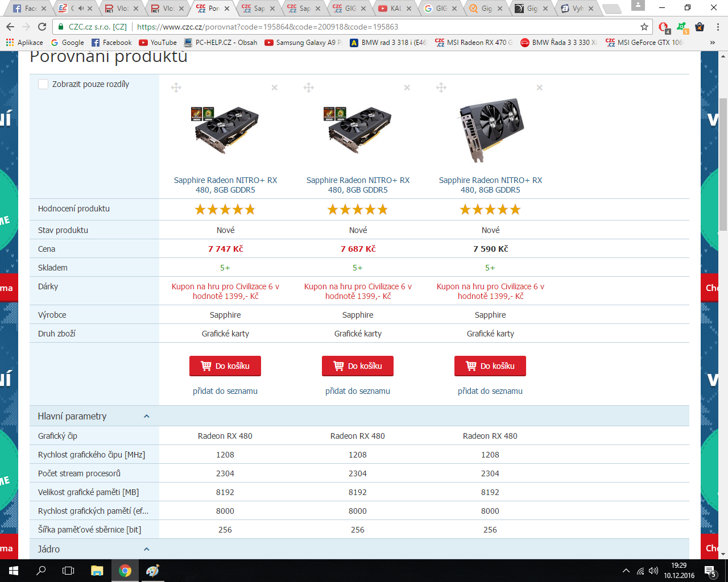Open the Samsung Galaxy A9 bookmark
Screen dimensions: 728x582
click(x=303, y=43)
